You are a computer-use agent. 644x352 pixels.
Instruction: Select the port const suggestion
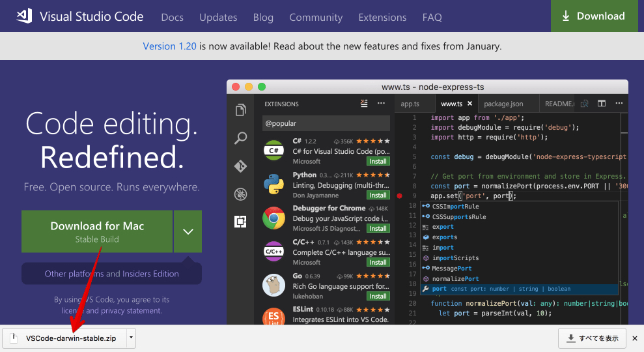[520, 289]
